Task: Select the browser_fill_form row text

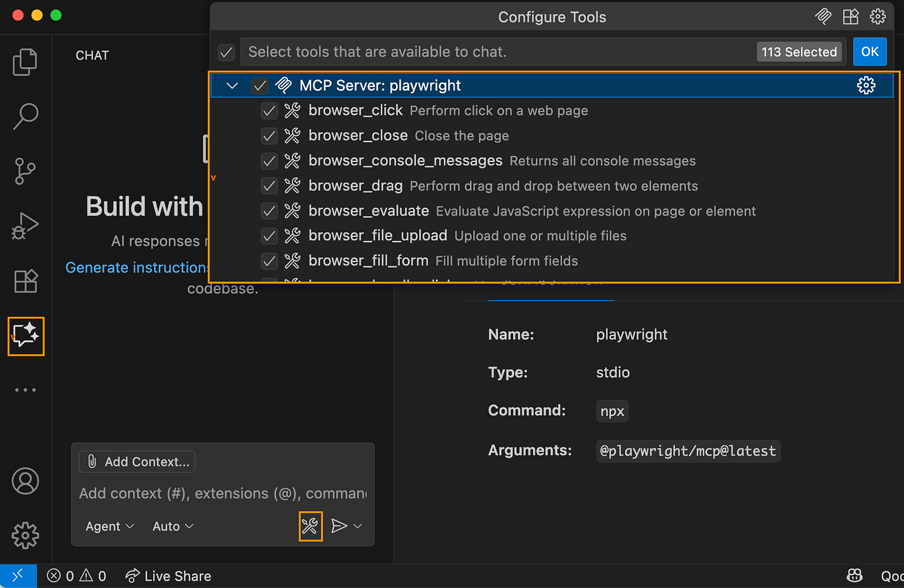Action: pyautogui.click(x=368, y=261)
